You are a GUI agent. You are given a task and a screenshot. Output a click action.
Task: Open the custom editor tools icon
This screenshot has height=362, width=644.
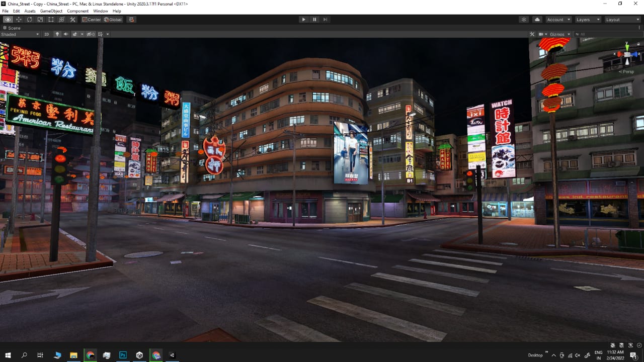(x=72, y=20)
